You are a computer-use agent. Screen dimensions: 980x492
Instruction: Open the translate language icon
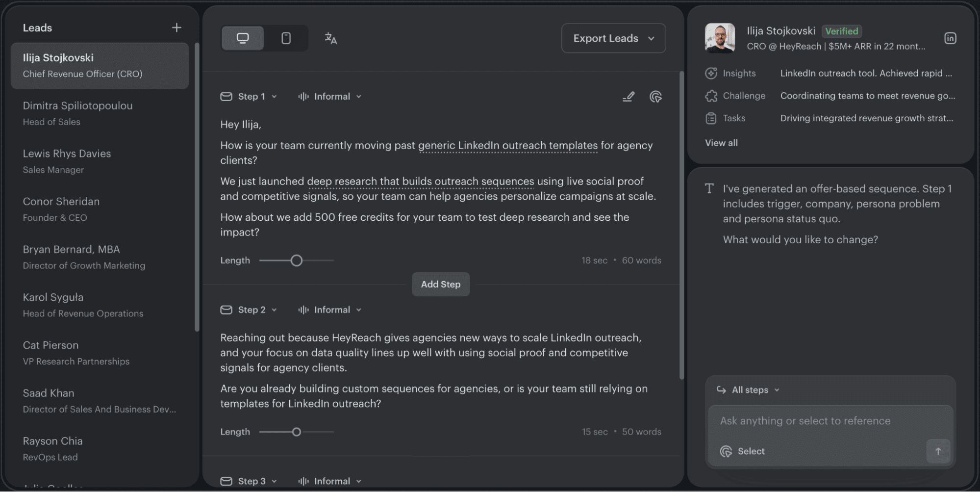coord(331,38)
